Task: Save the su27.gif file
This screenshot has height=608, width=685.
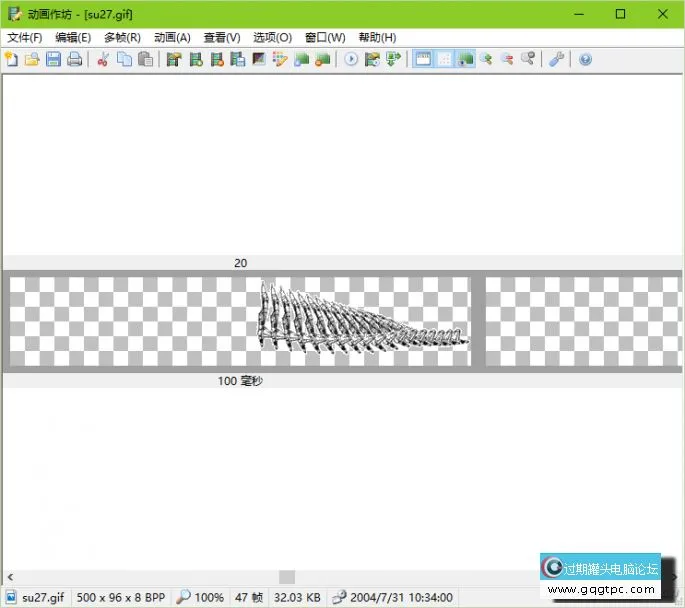Action: click(53, 59)
